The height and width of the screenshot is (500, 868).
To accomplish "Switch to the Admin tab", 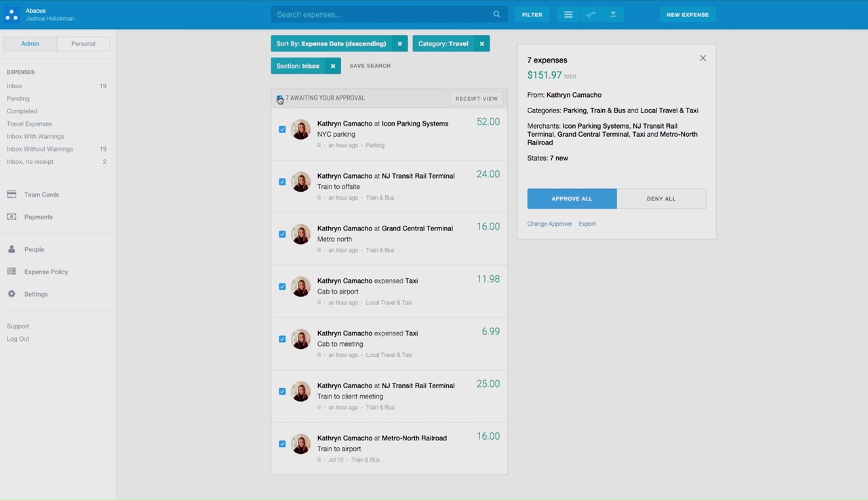I will click(x=30, y=44).
